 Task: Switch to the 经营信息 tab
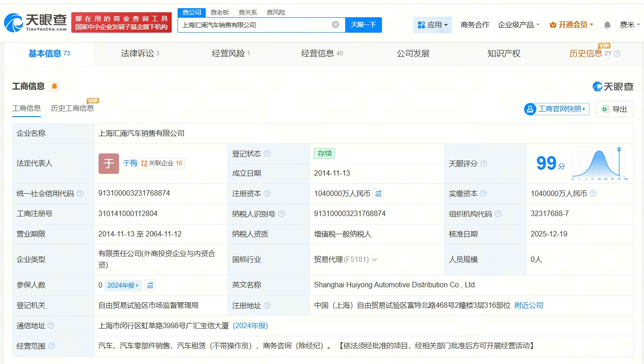(322, 54)
